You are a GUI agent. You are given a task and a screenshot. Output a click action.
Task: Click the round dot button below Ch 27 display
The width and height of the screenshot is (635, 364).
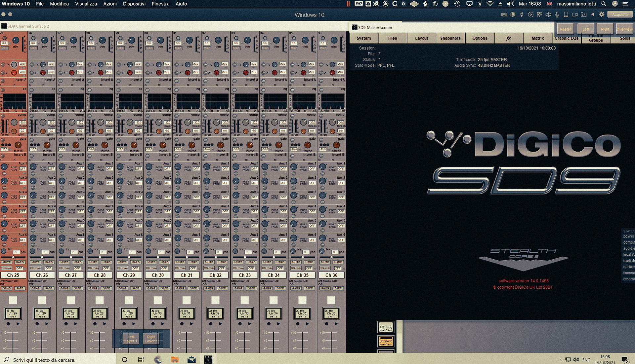(x=66, y=324)
